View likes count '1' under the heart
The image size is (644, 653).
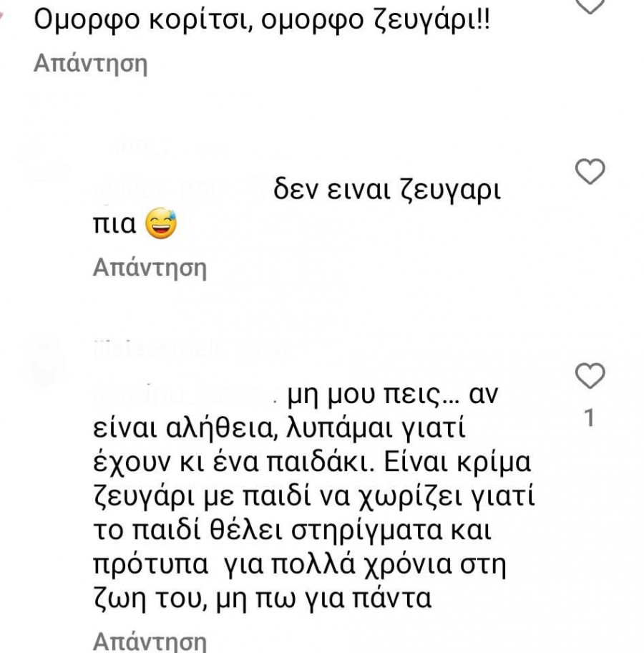tap(590, 418)
